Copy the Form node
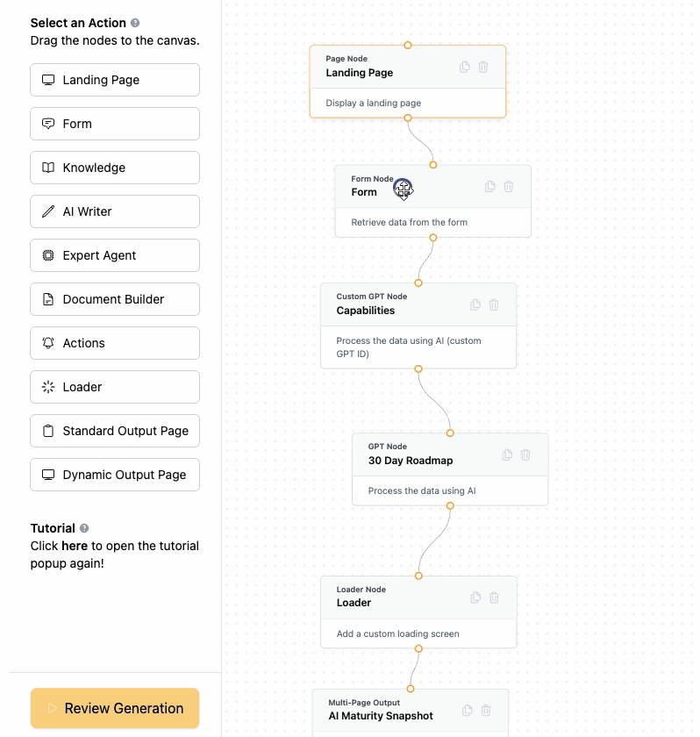Image resolution: width=700 pixels, height=737 pixels. click(x=490, y=186)
